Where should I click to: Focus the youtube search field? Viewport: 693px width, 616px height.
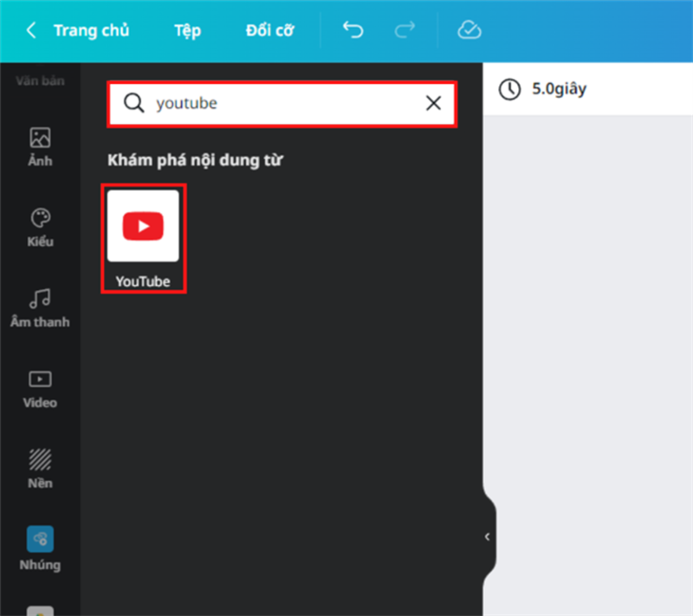(x=282, y=104)
